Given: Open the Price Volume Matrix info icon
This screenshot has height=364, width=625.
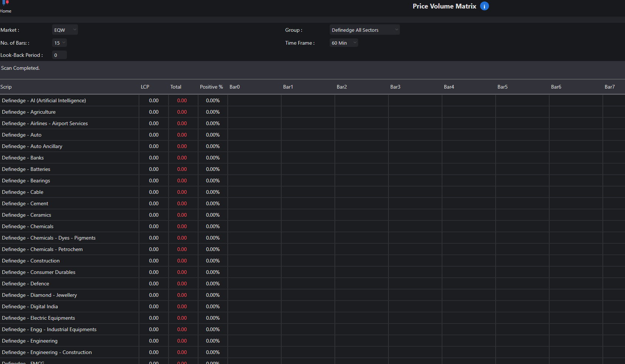Looking at the screenshot, I should click(484, 6).
